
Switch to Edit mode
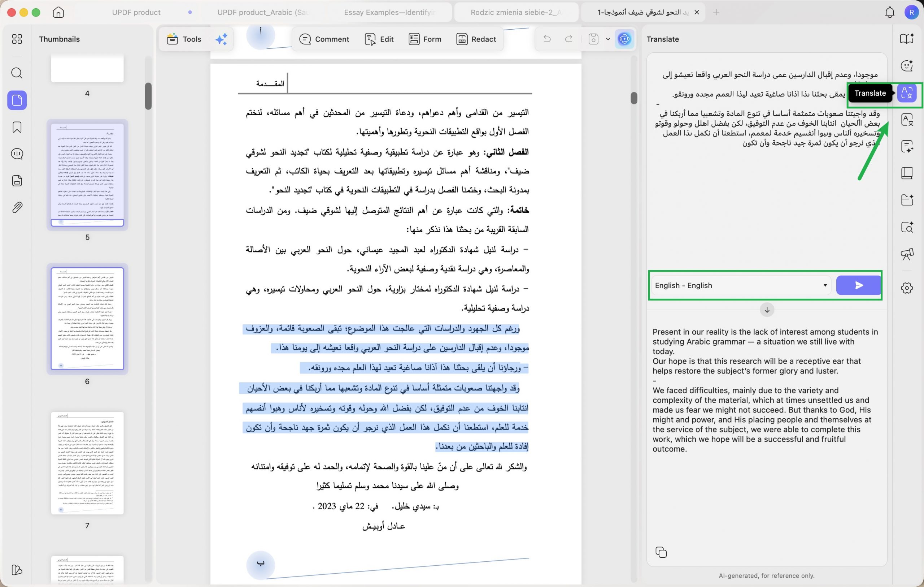pyautogui.click(x=379, y=39)
